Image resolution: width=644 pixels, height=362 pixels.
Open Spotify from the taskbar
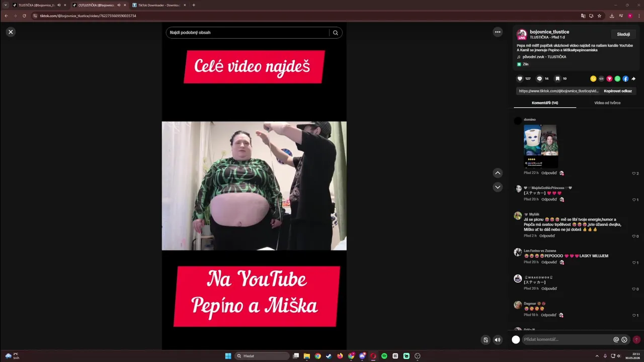coord(384,356)
